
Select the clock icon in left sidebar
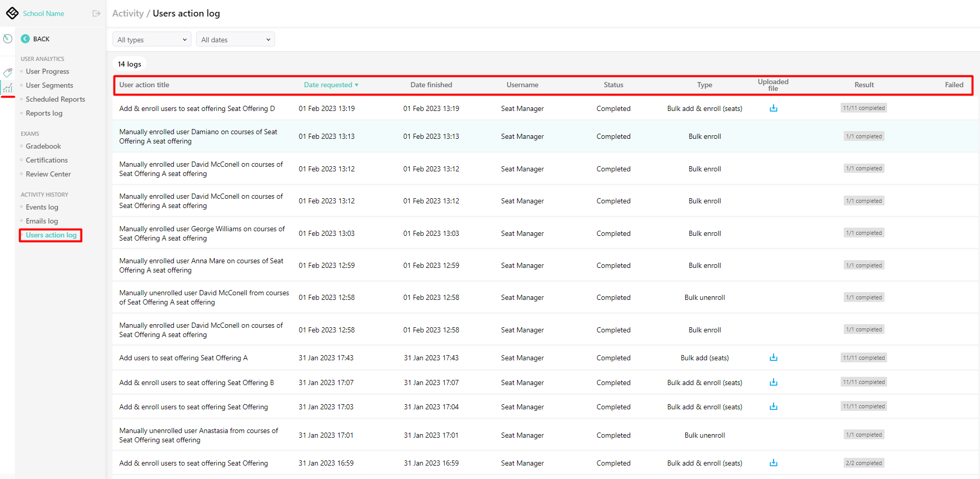coord(7,39)
